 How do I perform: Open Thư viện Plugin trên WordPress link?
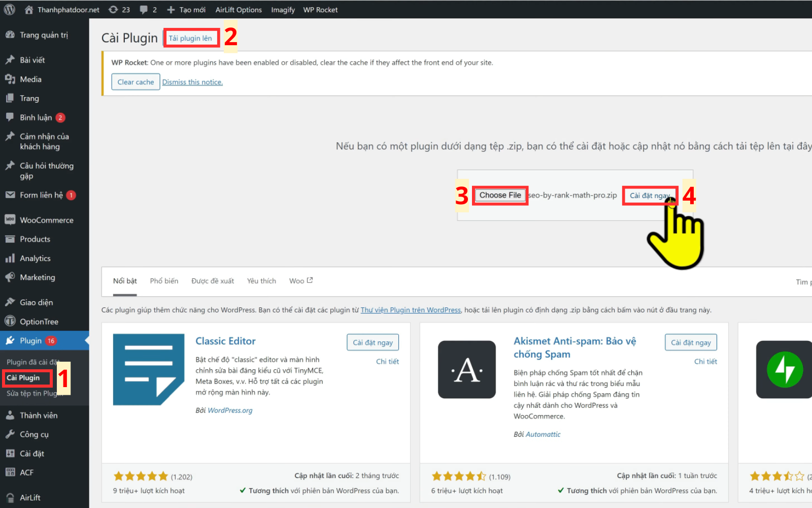(x=411, y=310)
